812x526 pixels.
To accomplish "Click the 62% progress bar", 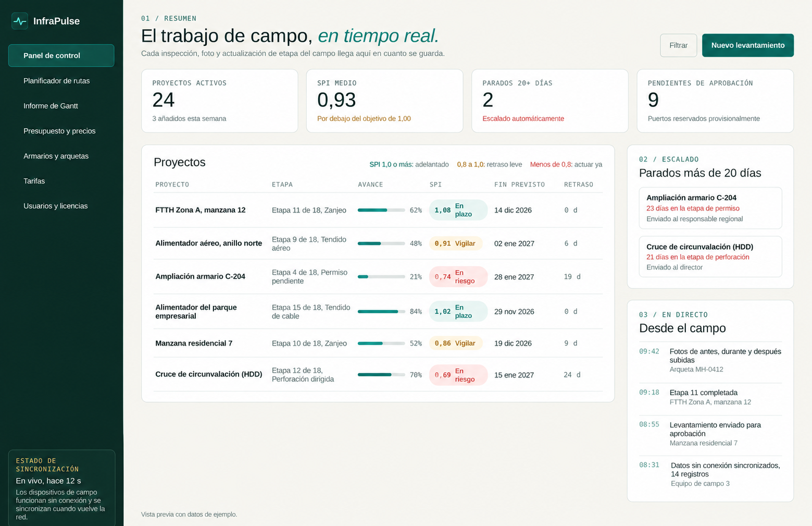I will tap(381, 210).
